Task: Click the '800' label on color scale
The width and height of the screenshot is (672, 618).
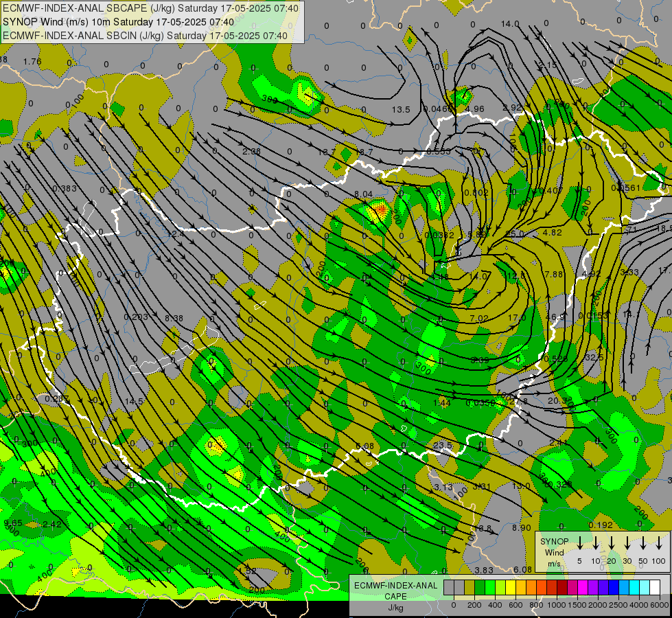Action: (536, 605)
